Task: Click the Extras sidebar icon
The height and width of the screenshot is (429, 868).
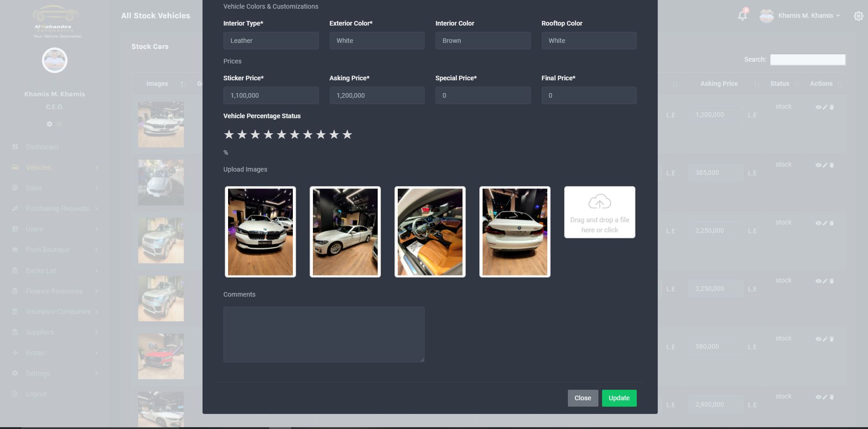Action: tap(15, 353)
